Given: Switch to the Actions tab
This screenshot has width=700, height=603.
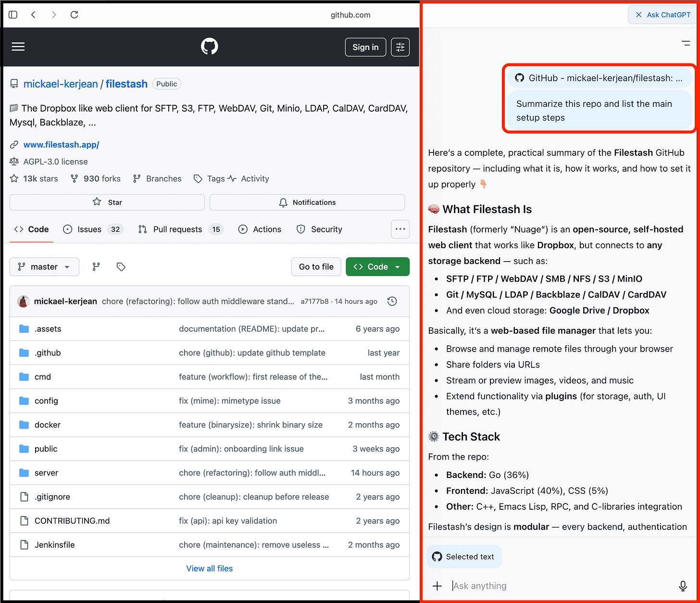Looking at the screenshot, I should click(260, 229).
